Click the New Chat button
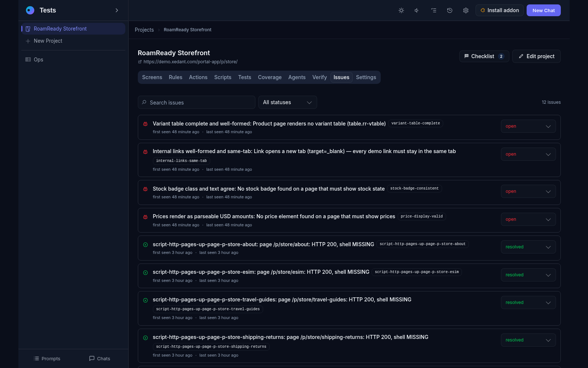588x368 pixels. (x=544, y=10)
